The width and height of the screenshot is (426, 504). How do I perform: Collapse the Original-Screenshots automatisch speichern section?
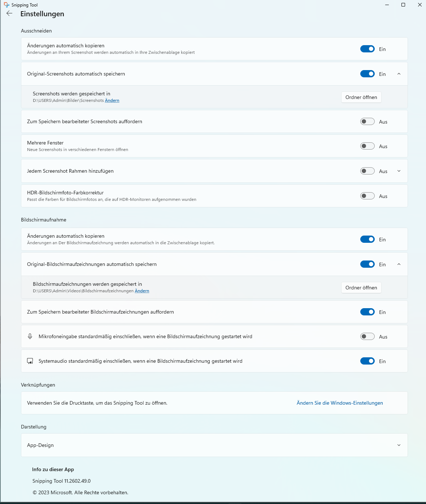coord(399,74)
